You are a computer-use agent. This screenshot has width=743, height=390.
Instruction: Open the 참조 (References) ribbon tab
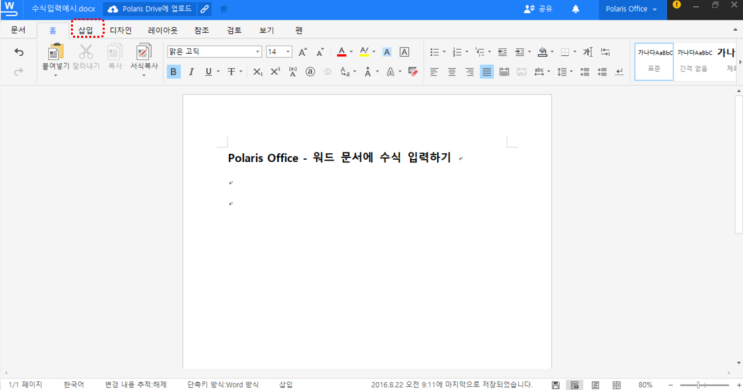[201, 30]
